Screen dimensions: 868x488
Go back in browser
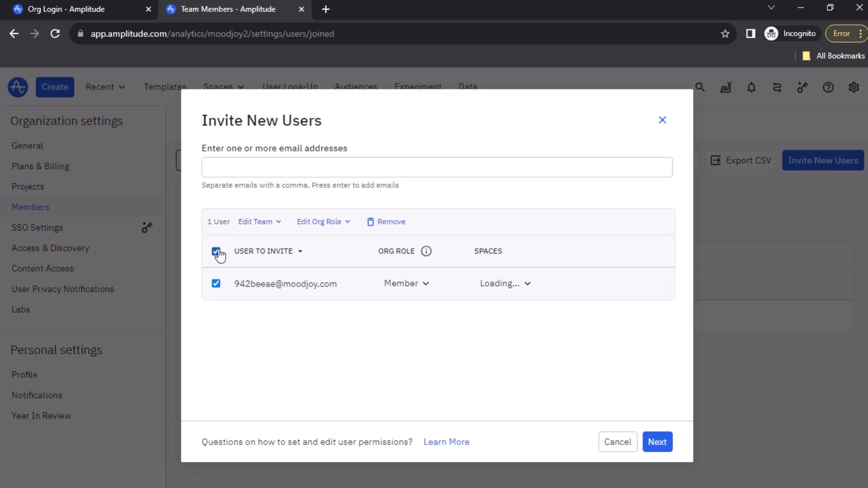click(14, 33)
